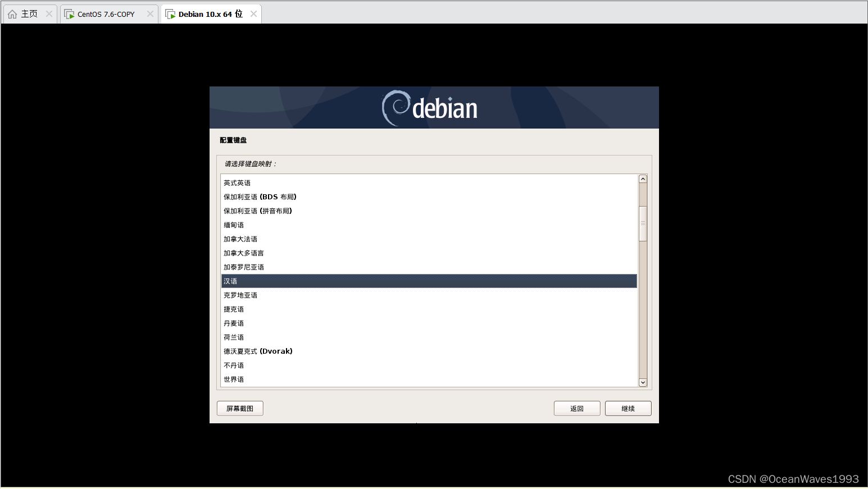Switch to the 主页 home tab
The image size is (868, 489).
click(x=29, y=14)
